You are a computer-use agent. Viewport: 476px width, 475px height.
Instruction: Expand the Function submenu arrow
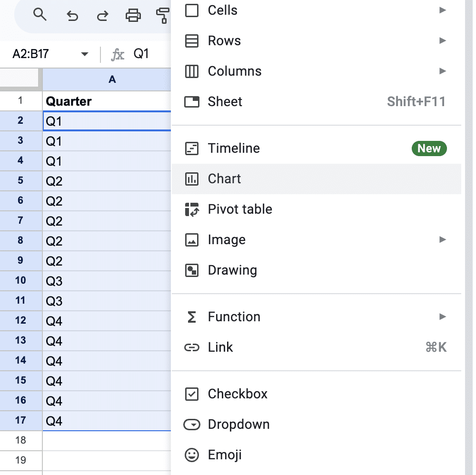pos(443,317)
